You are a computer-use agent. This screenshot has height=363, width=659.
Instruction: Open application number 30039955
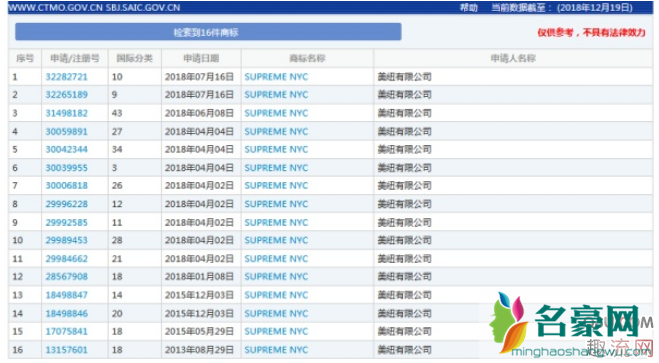(66, 168)
